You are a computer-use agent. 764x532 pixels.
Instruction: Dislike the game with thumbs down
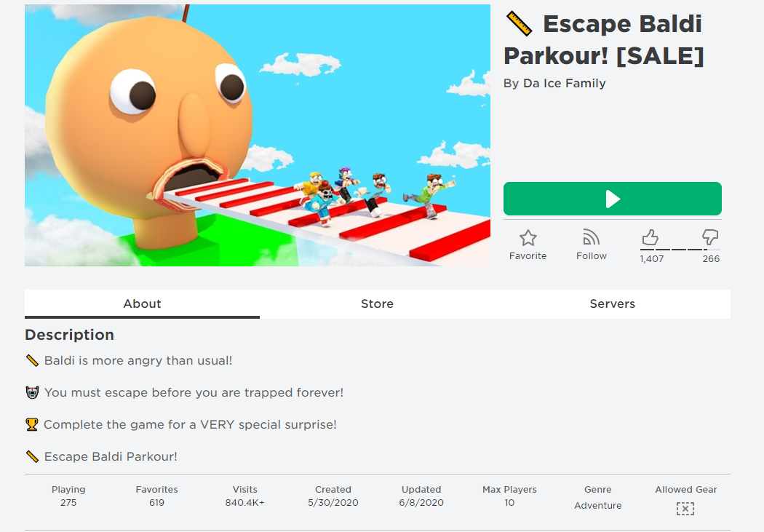[x=710, y=237]
